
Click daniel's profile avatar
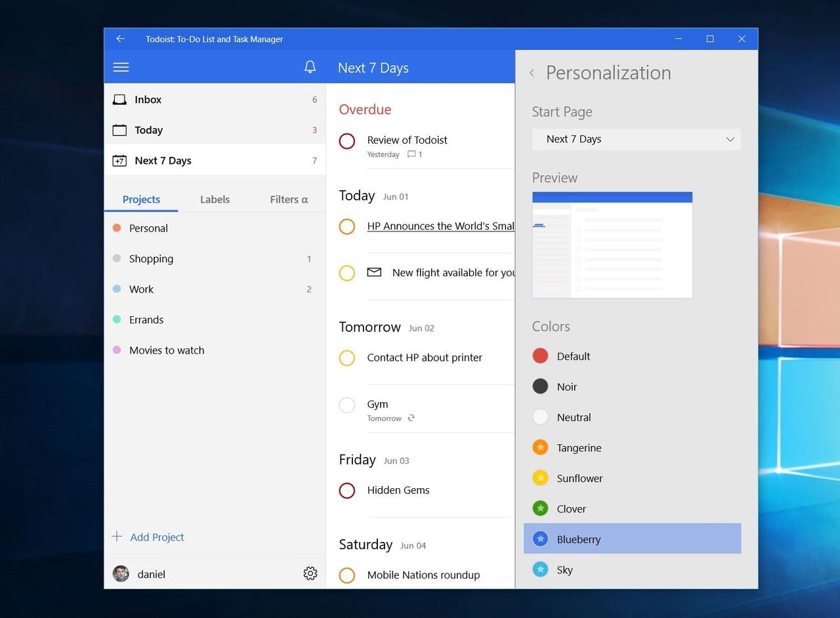121,573
